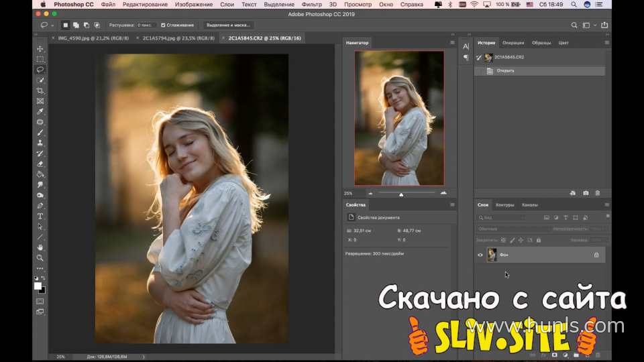This screenshot has width=644, height=362.
Task: Click the lock icon on Фон layer
Action: 596,255
